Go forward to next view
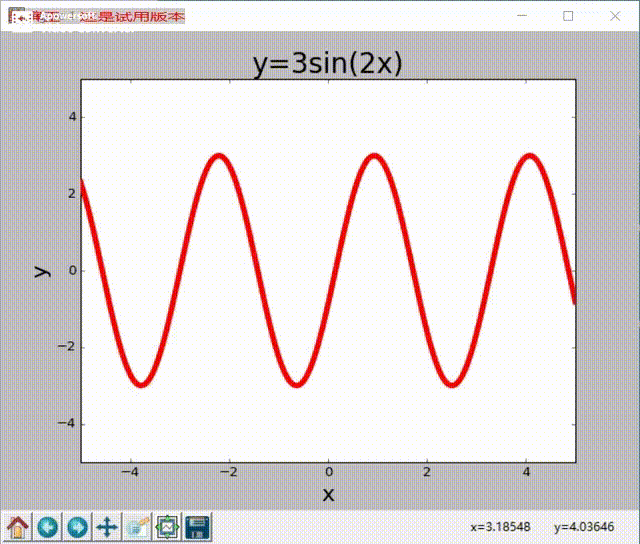 [77, 526]
